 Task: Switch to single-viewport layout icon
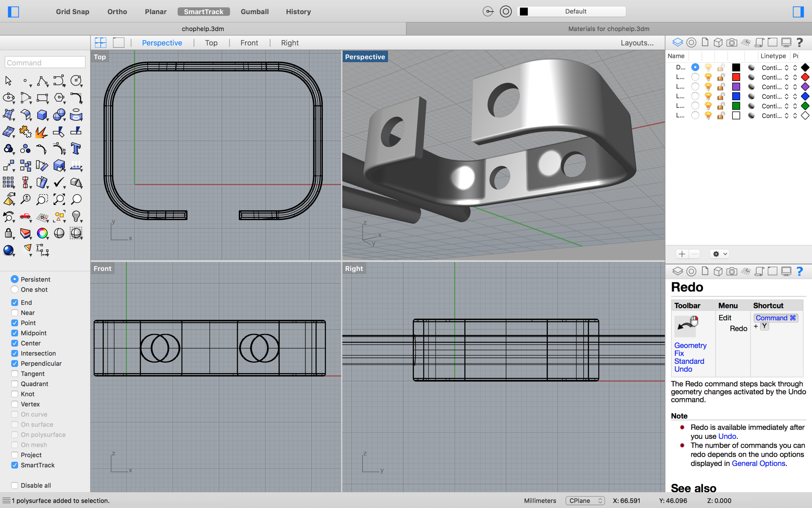click(119, 43)
